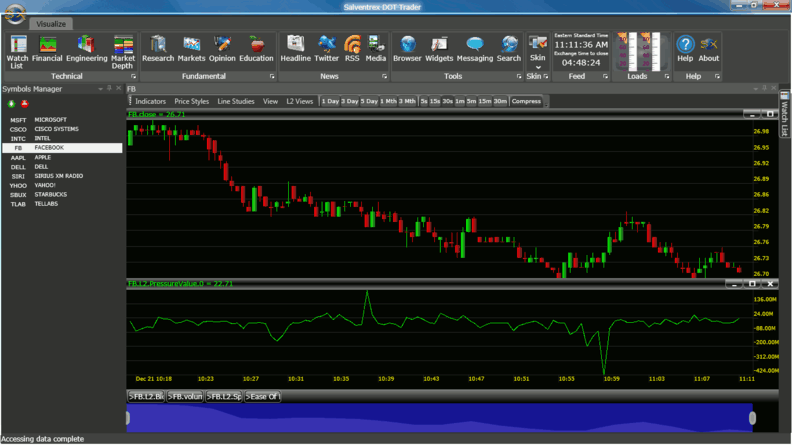Screen dimensions: 792x445
Task: Select the MICROSOFT symbol row
Action: coord(62,120)
